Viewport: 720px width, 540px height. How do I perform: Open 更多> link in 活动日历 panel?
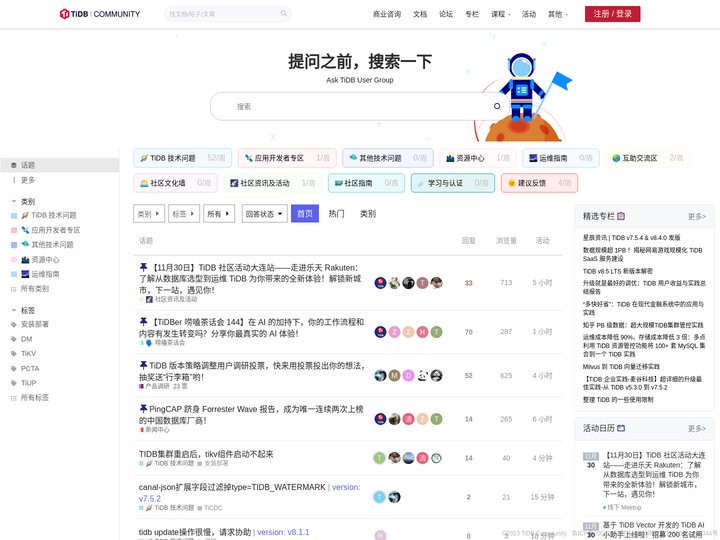(x=697, y=428)
